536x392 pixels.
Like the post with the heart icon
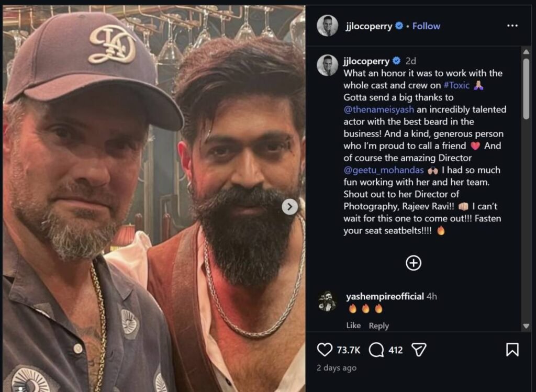pyautogui.click(x=325, y=350)
